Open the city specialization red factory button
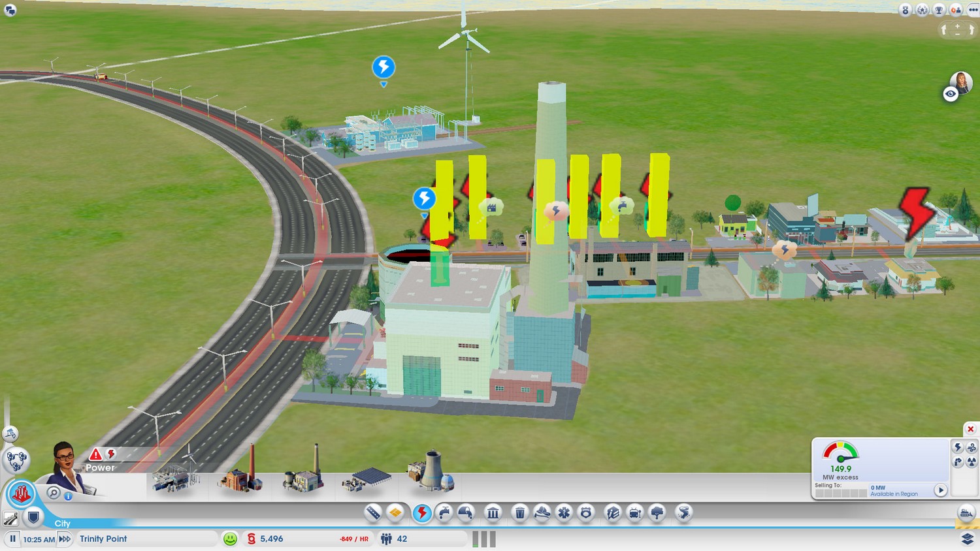 tap(21, 494)
